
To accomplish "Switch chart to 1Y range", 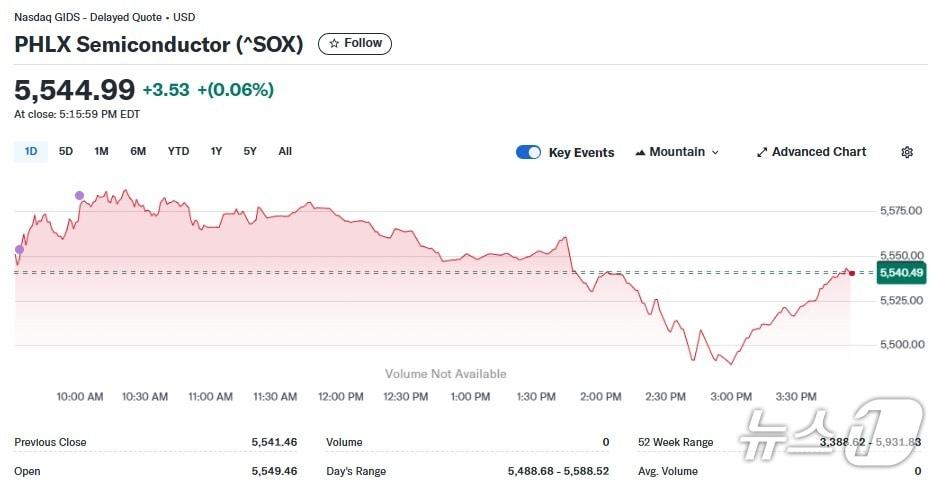I will [x=216, y=151].
